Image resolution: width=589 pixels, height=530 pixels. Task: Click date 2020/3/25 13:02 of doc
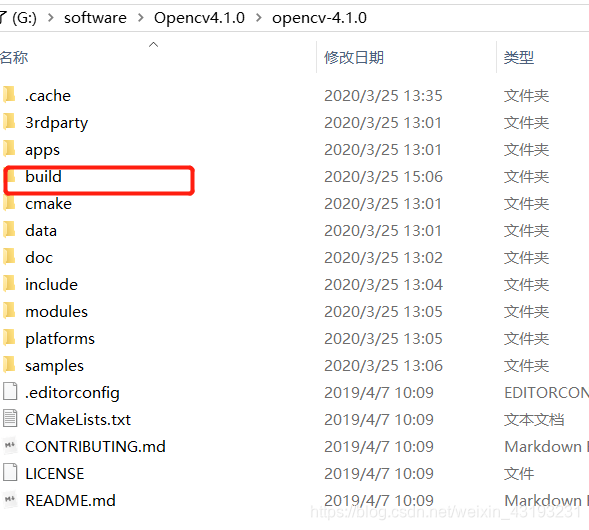pos(384,258)
